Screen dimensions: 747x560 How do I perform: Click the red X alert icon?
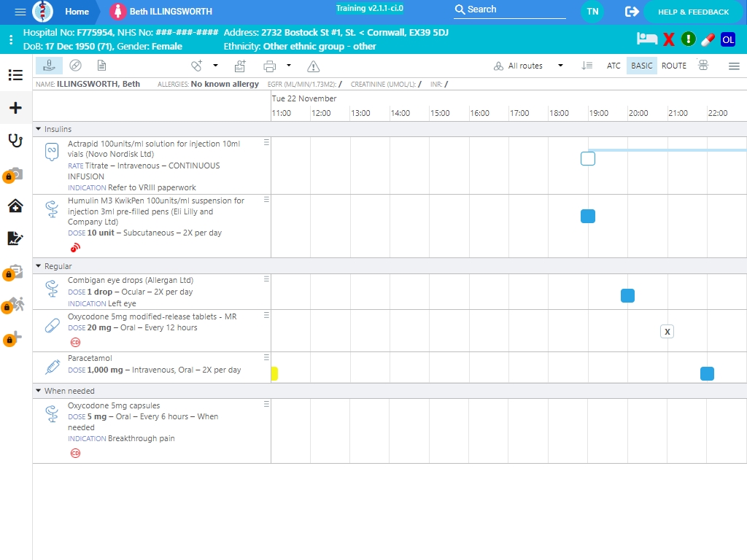click(669, 39)
